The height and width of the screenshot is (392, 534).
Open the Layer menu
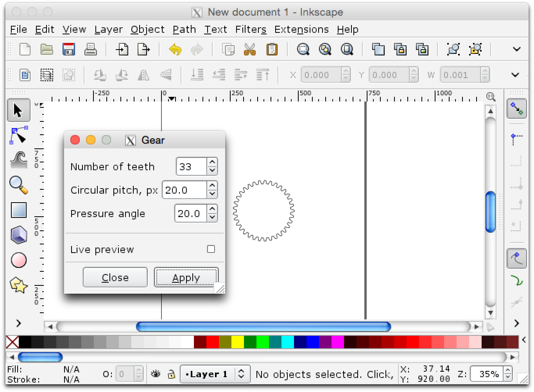[108, 30]
